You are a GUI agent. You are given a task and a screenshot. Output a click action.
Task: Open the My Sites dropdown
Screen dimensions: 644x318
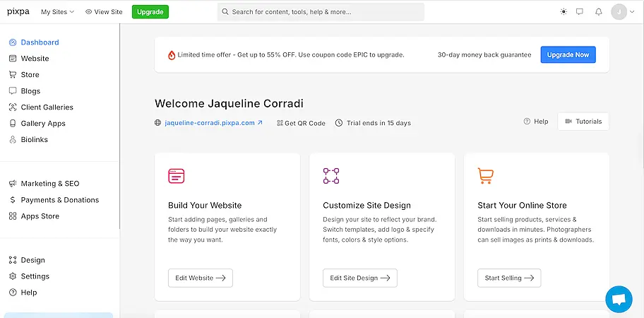click(x=57, y=12)
